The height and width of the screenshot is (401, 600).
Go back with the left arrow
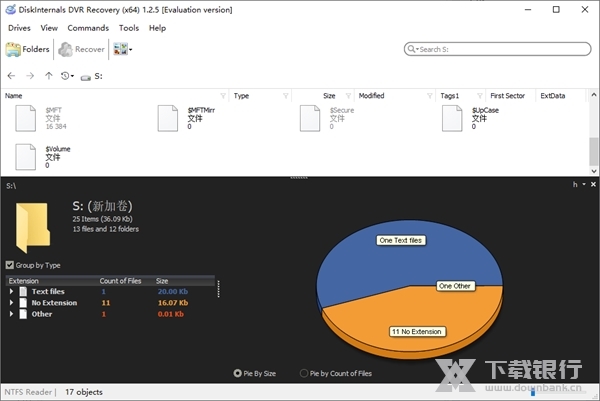[12, 76]
